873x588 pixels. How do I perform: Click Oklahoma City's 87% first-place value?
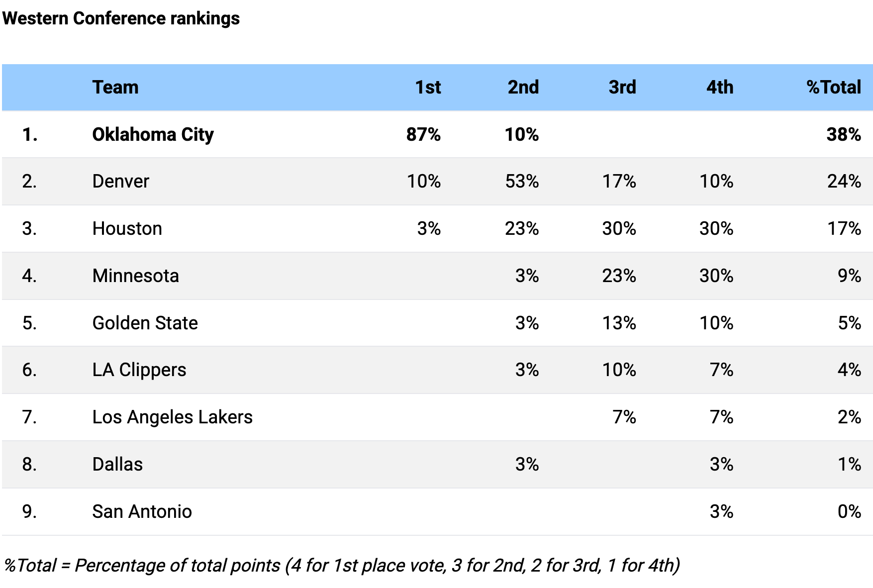tap(423, 134)
